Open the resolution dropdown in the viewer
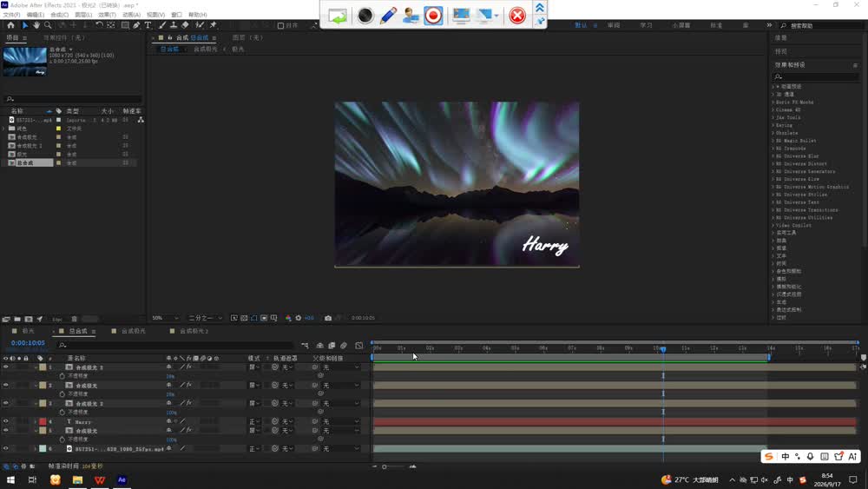 coord(205,318)
